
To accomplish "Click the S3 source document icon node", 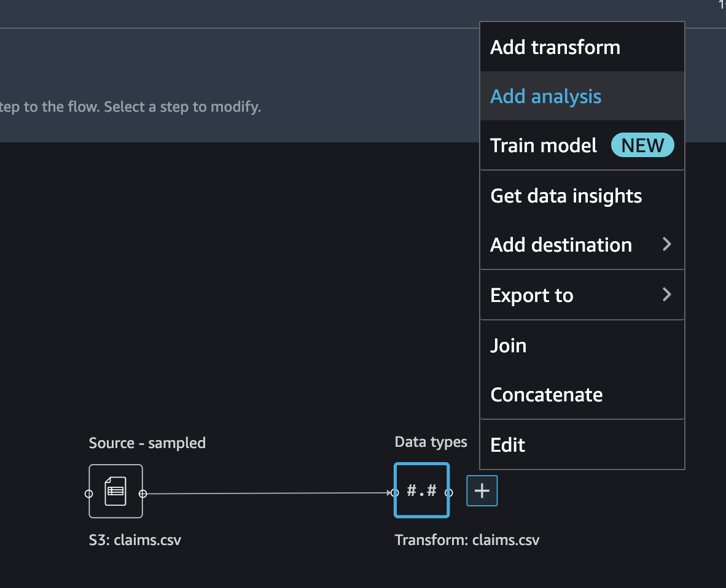I will (115, 491).
